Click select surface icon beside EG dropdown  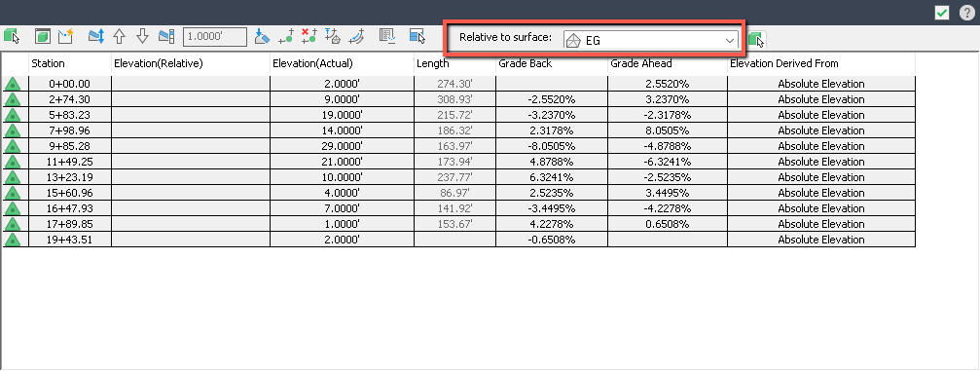[756, 40]
